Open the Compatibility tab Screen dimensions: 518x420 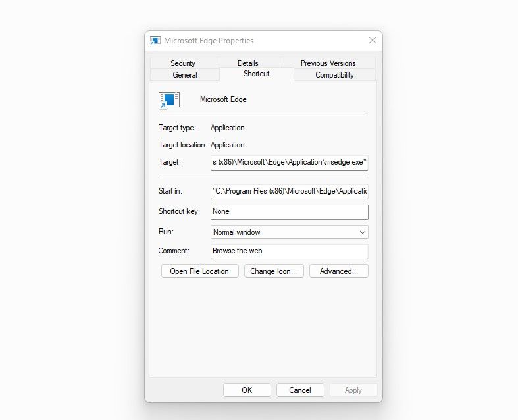point(334,75)
